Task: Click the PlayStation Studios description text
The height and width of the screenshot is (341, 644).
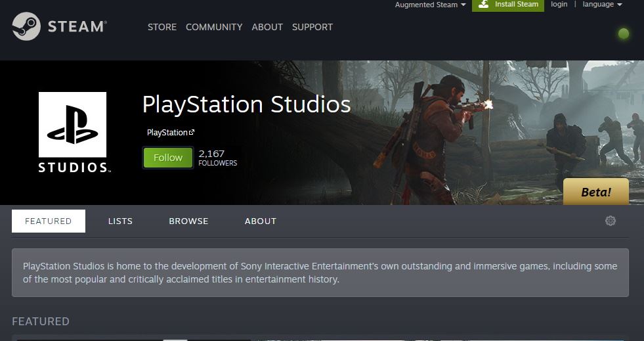Action: (x=320, y=273)
